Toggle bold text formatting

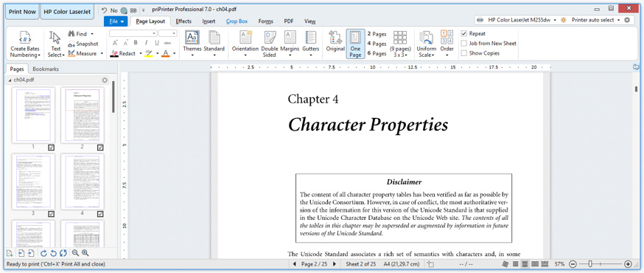[x=136, y=43]
